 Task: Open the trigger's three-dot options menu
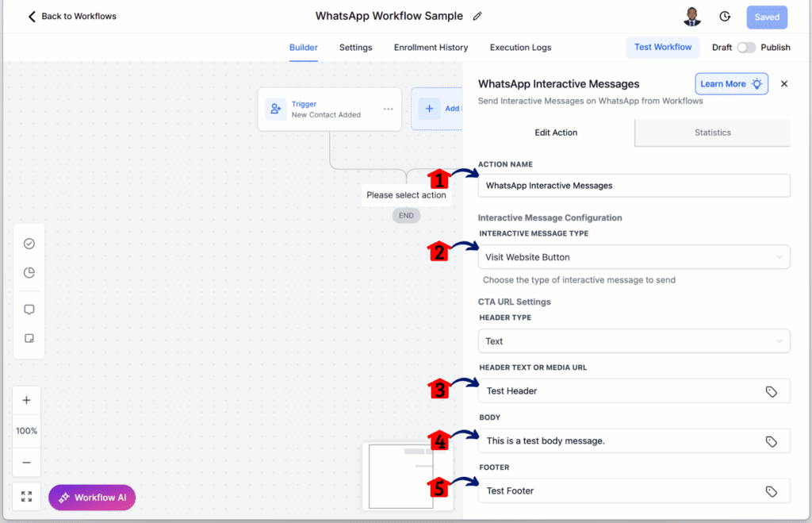click(x=388, y=109)
